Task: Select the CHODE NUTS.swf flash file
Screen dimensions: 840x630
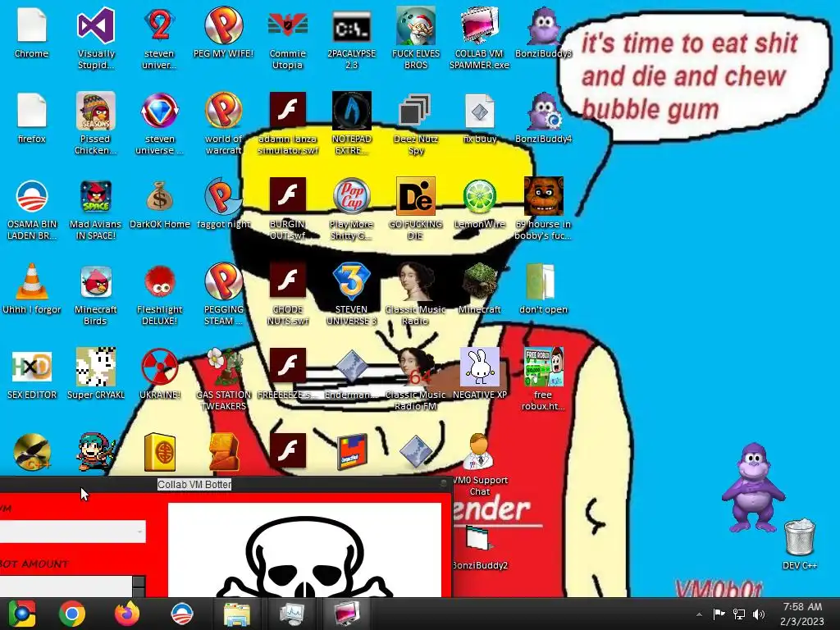Action: click(x=288, y=294)
